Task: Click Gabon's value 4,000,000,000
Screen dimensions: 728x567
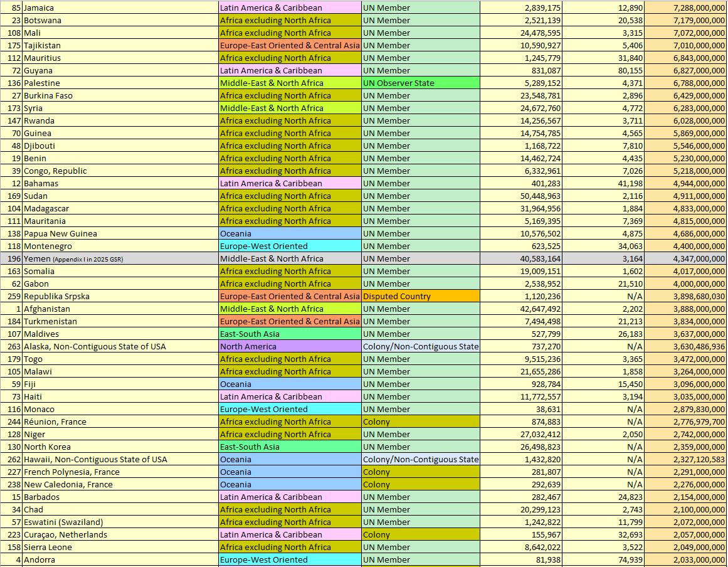Action: pyautogui.click(x=686, y=283)
